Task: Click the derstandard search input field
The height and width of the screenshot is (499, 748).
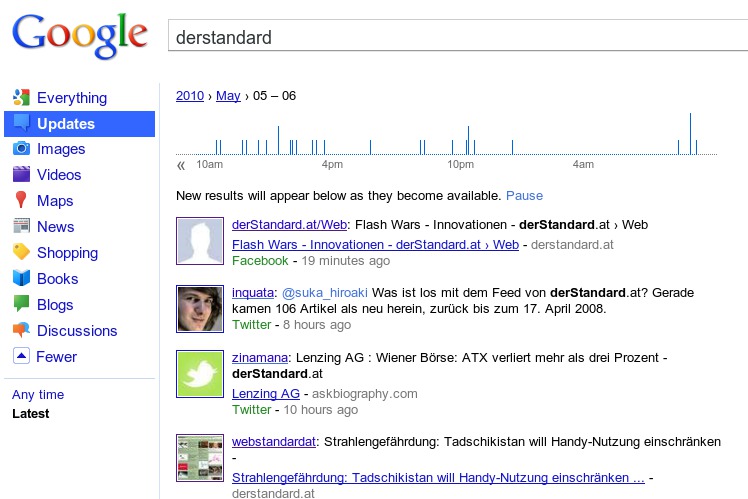Action: (458, 35)
